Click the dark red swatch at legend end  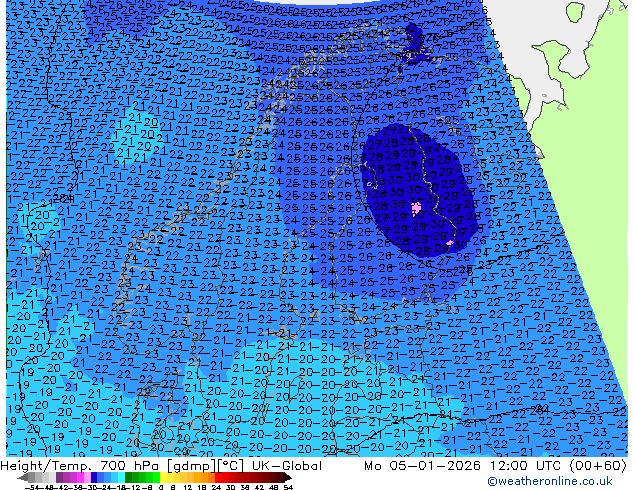[x=284, y=478]
